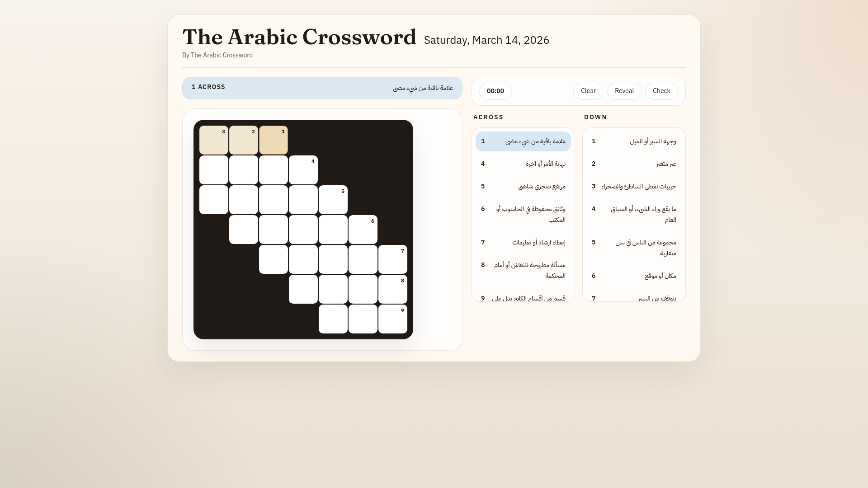Select grid cell numbered 8
Viewport: 868px width, 488px height.
(393, 290)
